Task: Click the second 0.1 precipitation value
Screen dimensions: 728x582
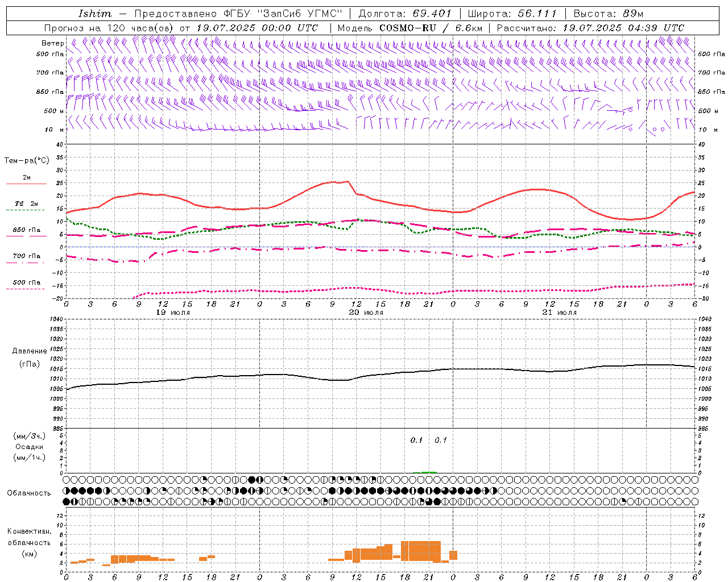Action: [x=441, y=440]
